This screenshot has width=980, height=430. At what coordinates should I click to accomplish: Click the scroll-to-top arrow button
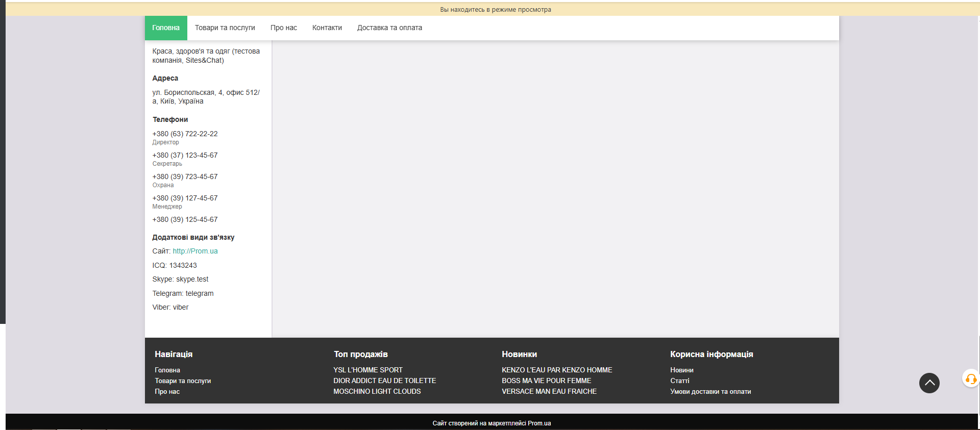click(x=929, y=383)
